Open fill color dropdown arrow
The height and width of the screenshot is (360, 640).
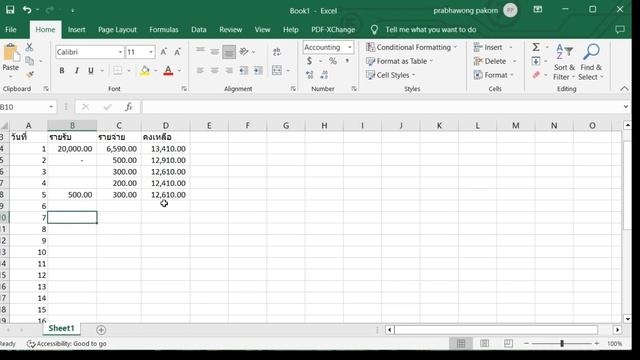click(x=156, y=71)
